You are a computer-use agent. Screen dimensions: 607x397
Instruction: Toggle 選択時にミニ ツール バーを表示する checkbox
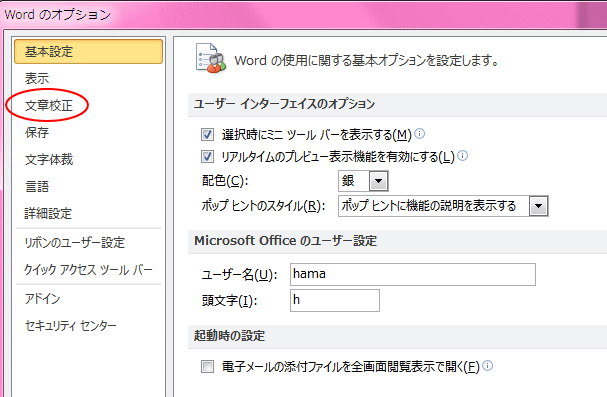(x=207, y=135)
